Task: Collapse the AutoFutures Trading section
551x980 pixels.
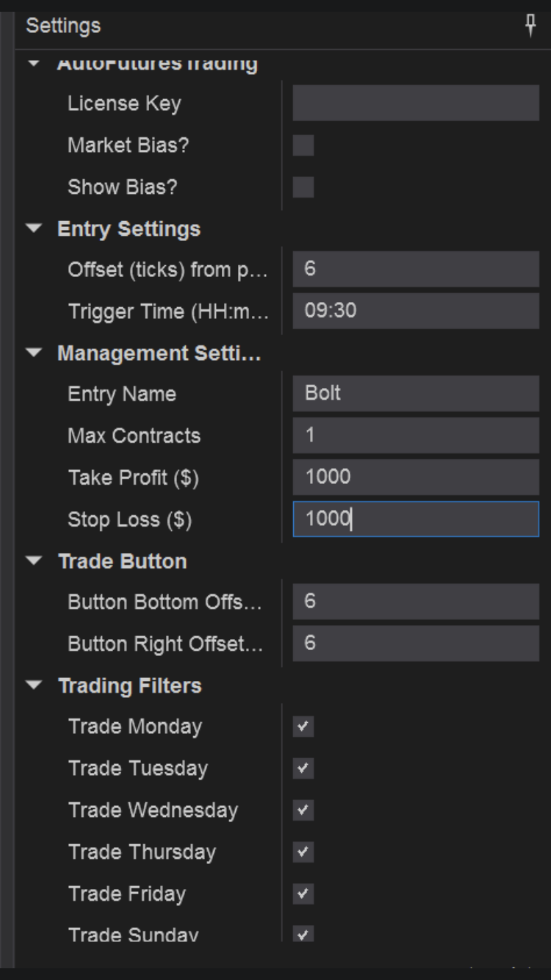Action: [x=33, y=63]
